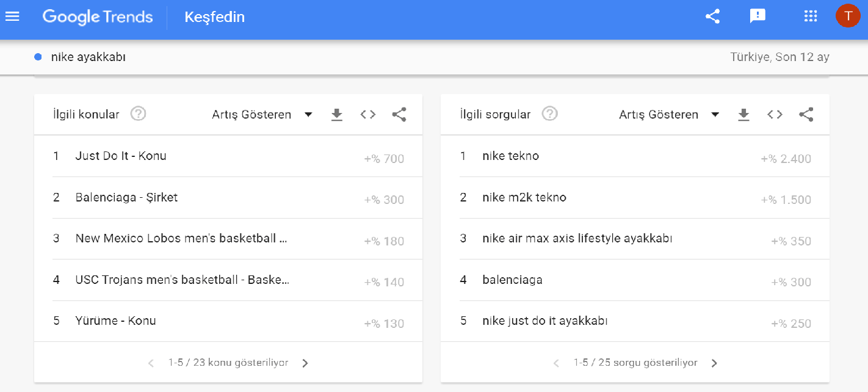The width and height of the screenshot is (868, 392).
Task: Click the embed icon on İlgili sorgular panel
Action: [774, 114]
